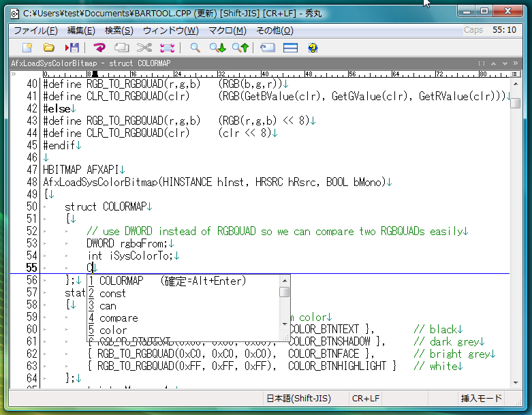The height and width of the screenshot is (415, 532).
Task: Click the Undo curved arrow icon
Action: (99, 48)
